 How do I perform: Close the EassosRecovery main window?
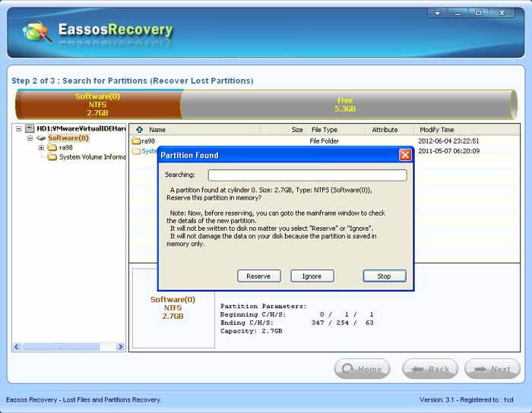502,13
